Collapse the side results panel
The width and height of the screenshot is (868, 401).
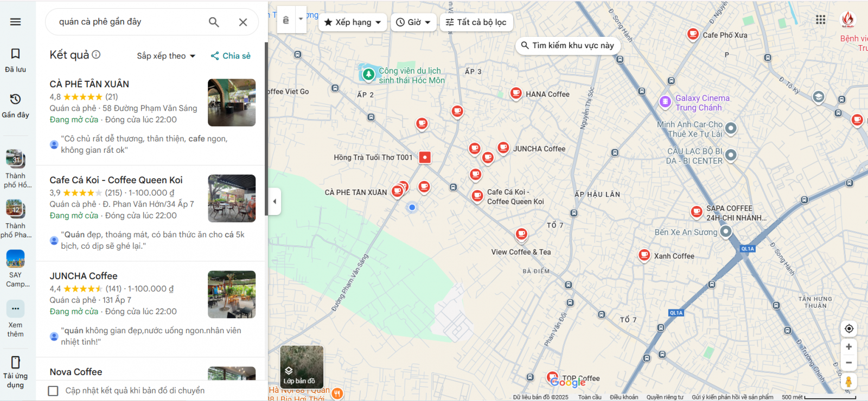pyautogui.click(x=275, y=201)
